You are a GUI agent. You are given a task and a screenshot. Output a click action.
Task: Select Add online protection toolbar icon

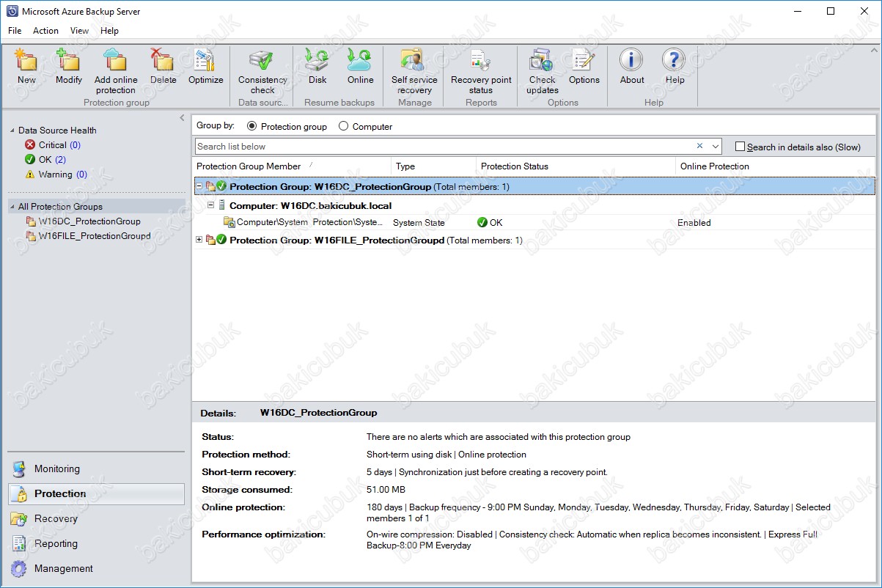click(x=116, y=60)
